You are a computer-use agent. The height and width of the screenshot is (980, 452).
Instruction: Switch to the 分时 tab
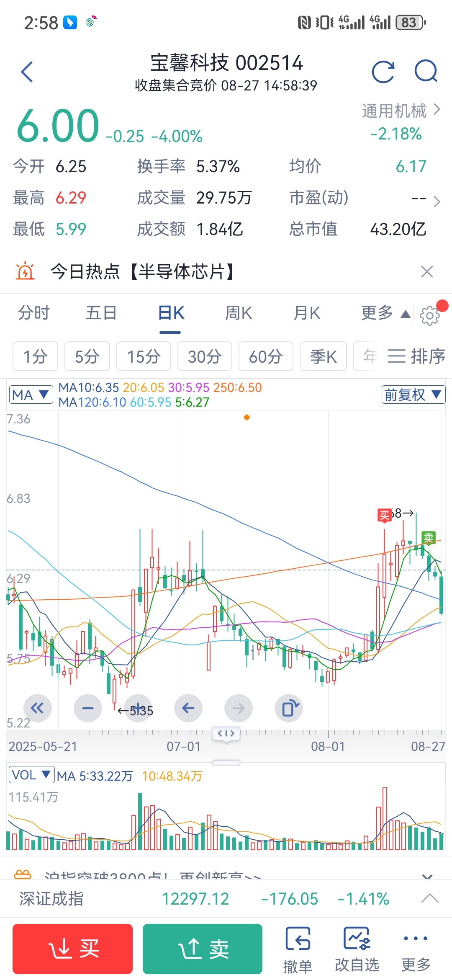pos(33,313)
